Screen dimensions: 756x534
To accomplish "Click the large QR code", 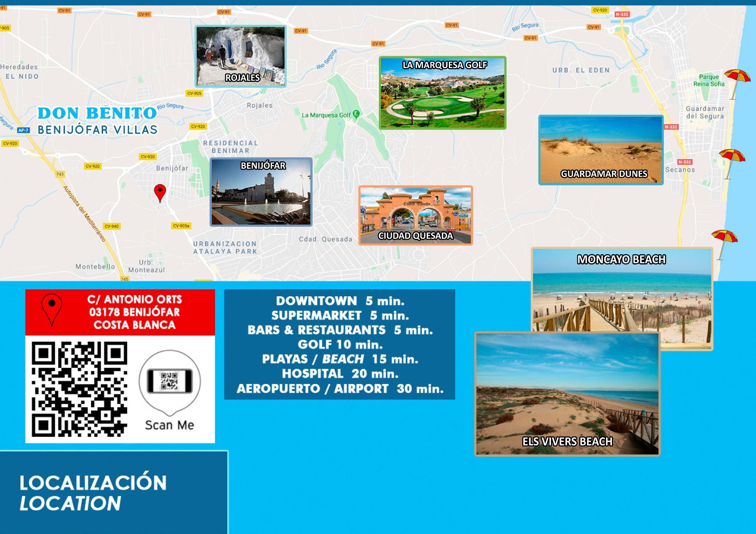I will tap(80, 389).
